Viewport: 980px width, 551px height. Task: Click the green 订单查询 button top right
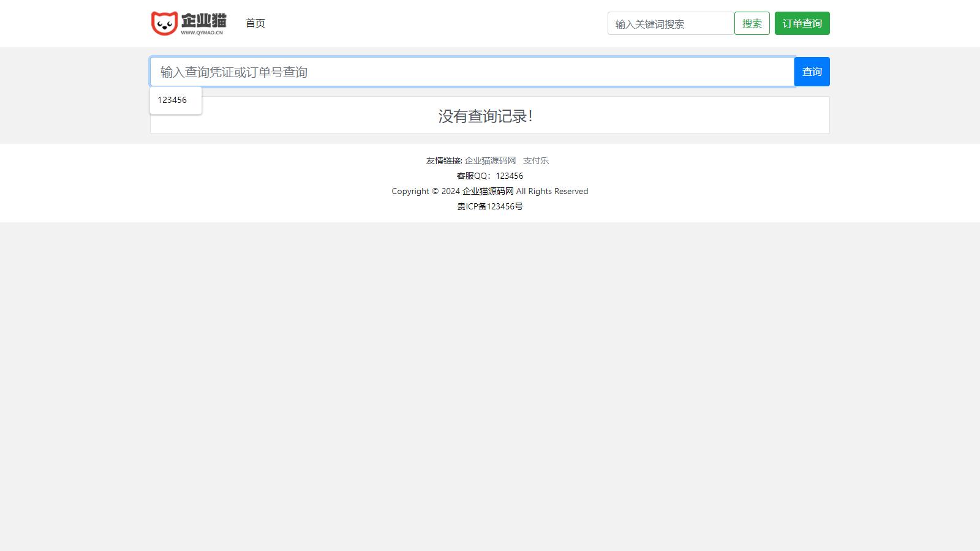(x=802, y=23)
